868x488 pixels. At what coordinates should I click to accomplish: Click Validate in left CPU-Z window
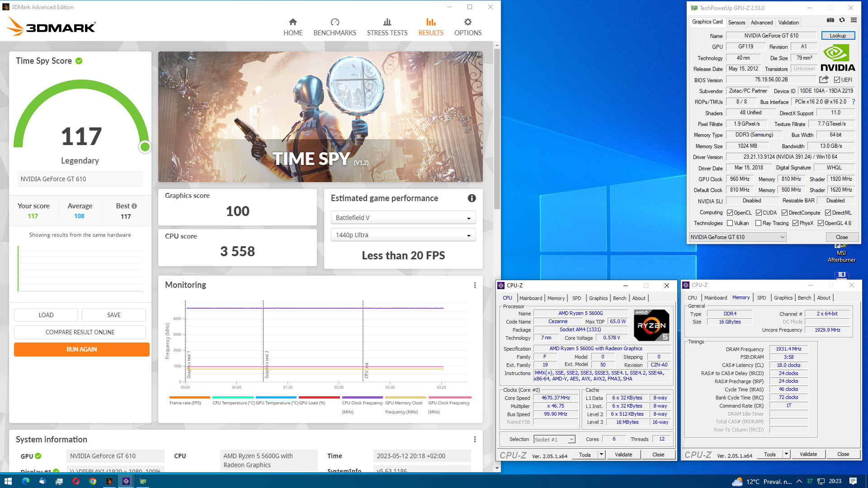[x=623, y=455]
